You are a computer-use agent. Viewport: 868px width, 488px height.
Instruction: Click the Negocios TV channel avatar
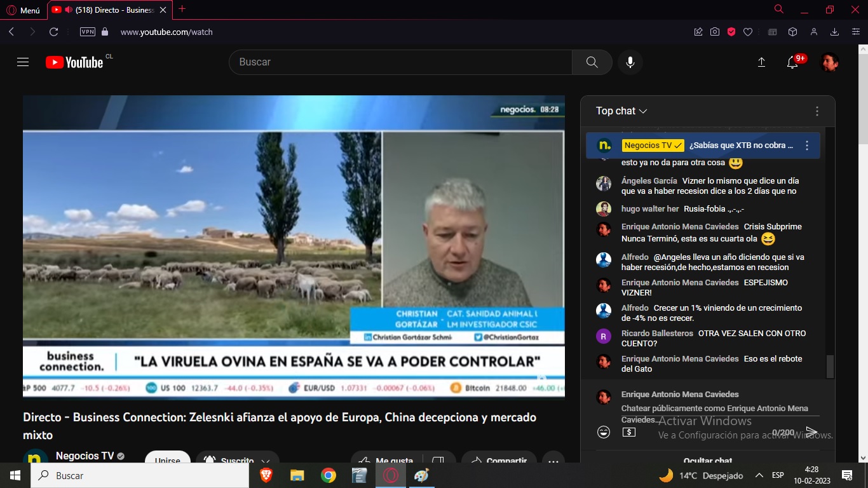(36, 456)
